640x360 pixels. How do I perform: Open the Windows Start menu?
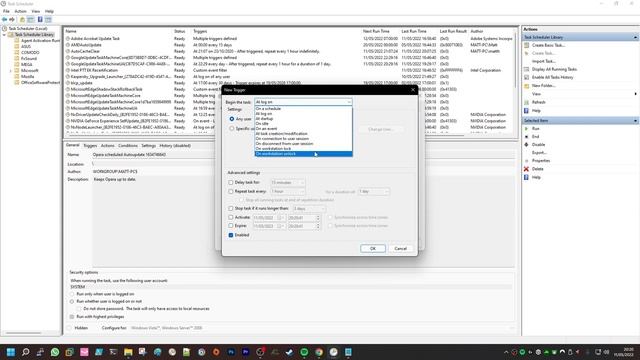coord(11,352)
